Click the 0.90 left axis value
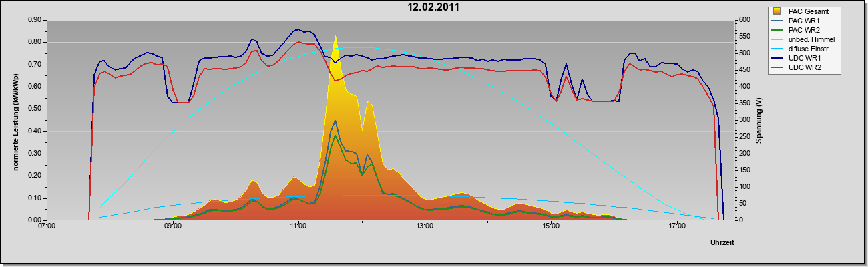The image size is (868, 267). tap(35, 20)
